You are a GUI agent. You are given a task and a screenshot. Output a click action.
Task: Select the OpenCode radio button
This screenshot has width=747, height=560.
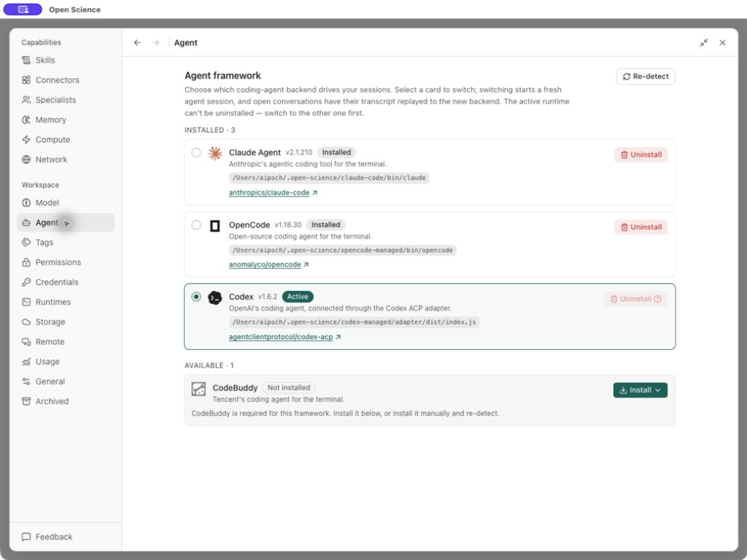(196, 225)
